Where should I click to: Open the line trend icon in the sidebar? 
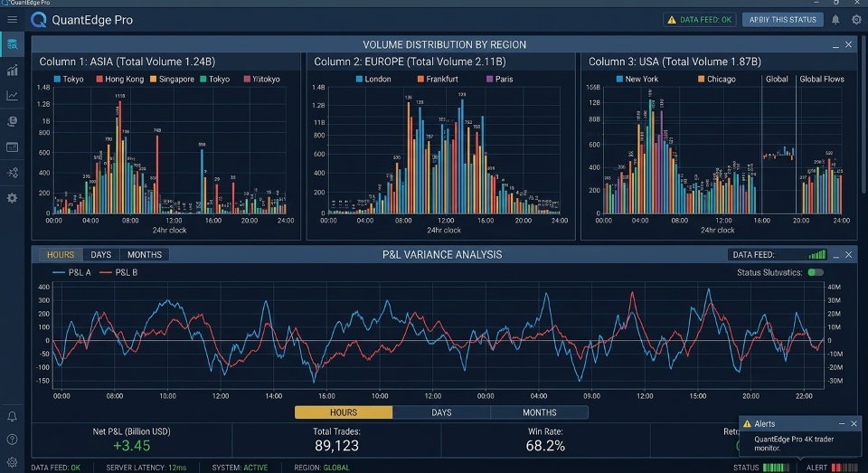tap(12, 96)
